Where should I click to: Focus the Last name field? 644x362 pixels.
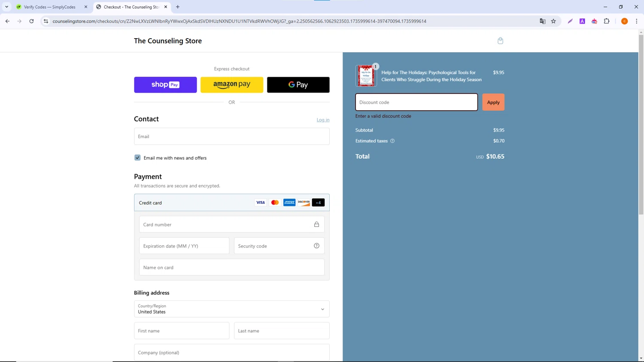click(x=282, y=331)
